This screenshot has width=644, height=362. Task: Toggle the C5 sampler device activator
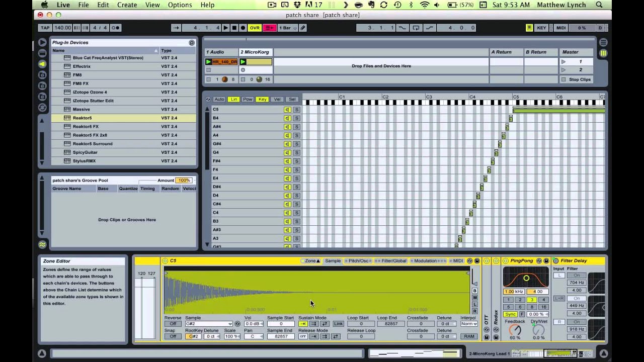tap(165, 261)
